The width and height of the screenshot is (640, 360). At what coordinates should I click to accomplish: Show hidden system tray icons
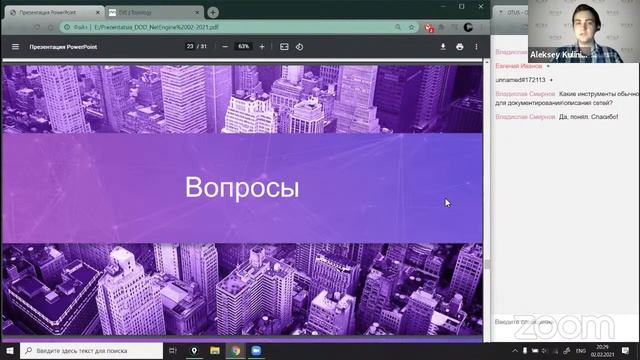[515, 351]
